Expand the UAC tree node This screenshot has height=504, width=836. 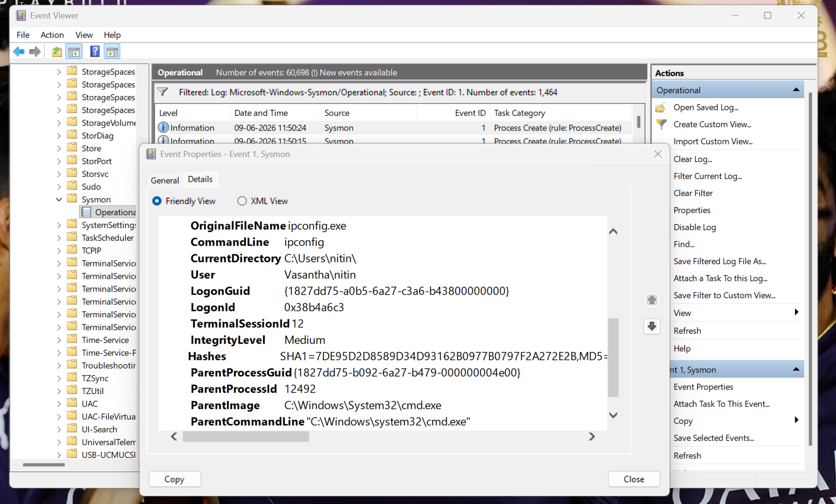coord(59,404)
